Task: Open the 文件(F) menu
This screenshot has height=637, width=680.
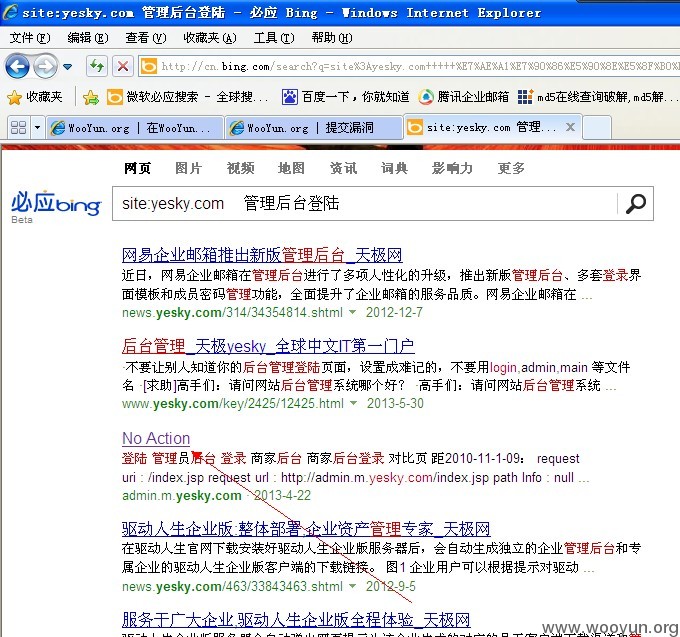Action: 30,38
